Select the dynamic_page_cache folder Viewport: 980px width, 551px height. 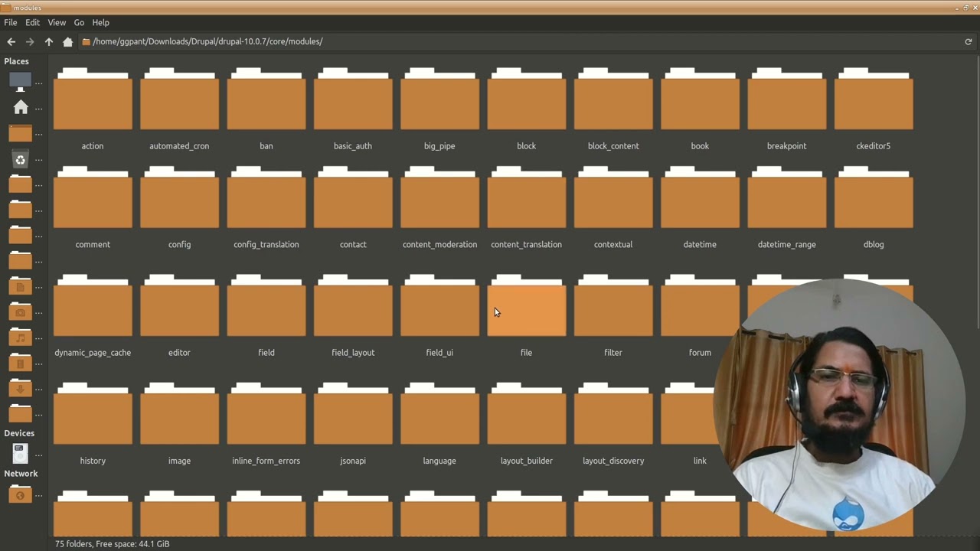pos(93,306)
